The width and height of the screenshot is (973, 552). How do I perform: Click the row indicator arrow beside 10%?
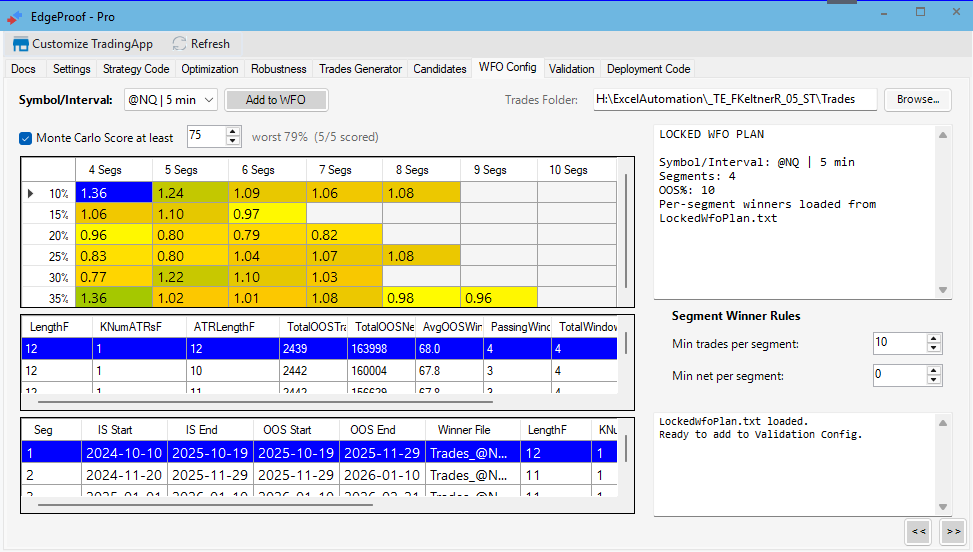(30, 194)
